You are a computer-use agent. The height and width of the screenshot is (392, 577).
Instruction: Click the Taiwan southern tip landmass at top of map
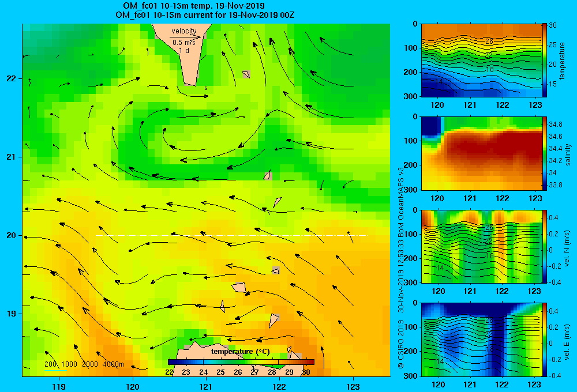coord(186,55)
